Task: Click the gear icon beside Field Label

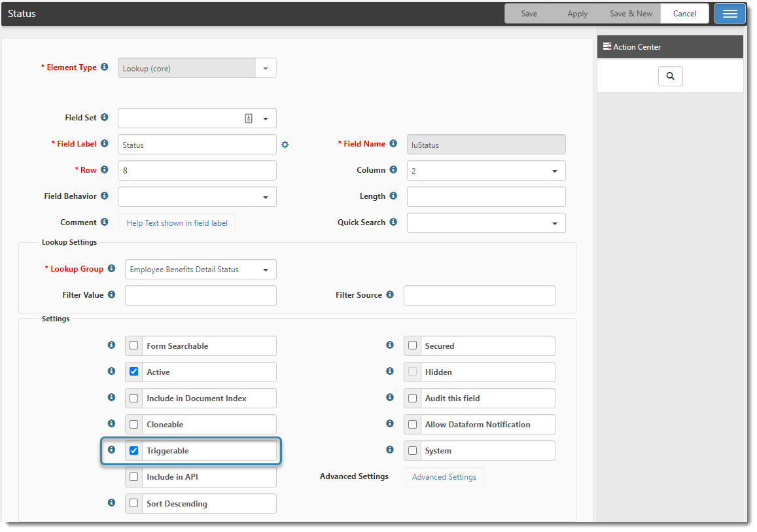Action: (x=285, y=145)
